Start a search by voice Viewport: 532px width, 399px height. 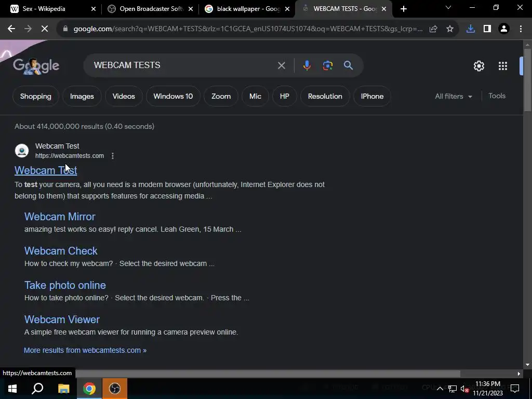(307, 65)
